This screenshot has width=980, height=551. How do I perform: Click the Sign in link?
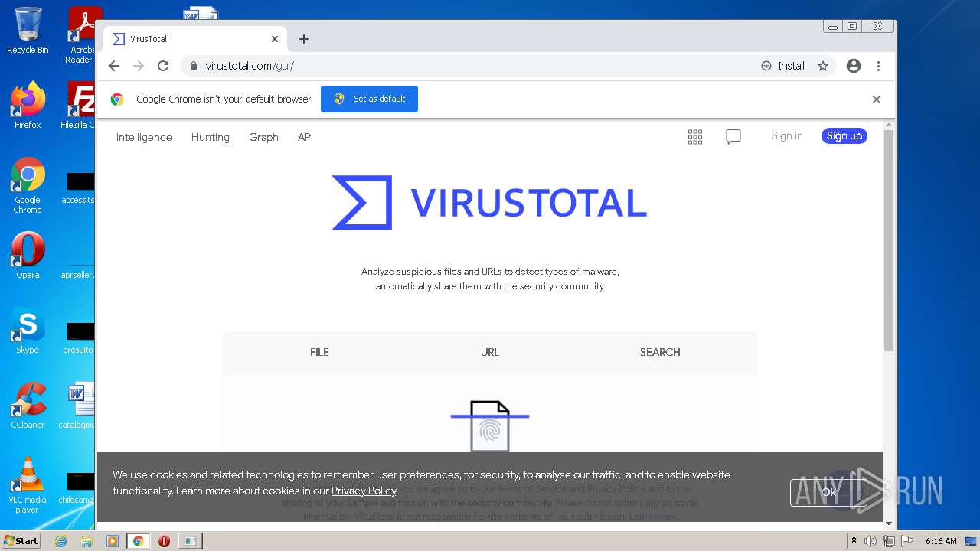[x=787, y=135]
